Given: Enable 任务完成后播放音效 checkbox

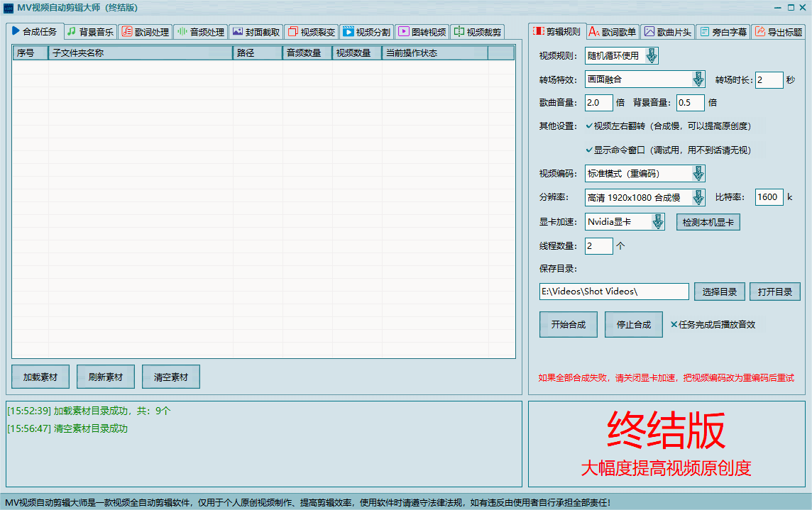Looking at the screenshot, I should click(674, 325).
